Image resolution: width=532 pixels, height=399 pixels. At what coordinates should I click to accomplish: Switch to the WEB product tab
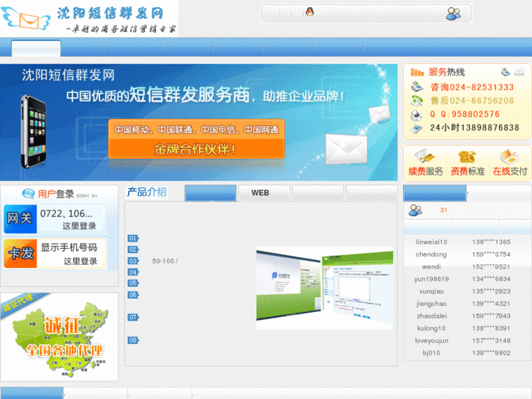[264, 193]
